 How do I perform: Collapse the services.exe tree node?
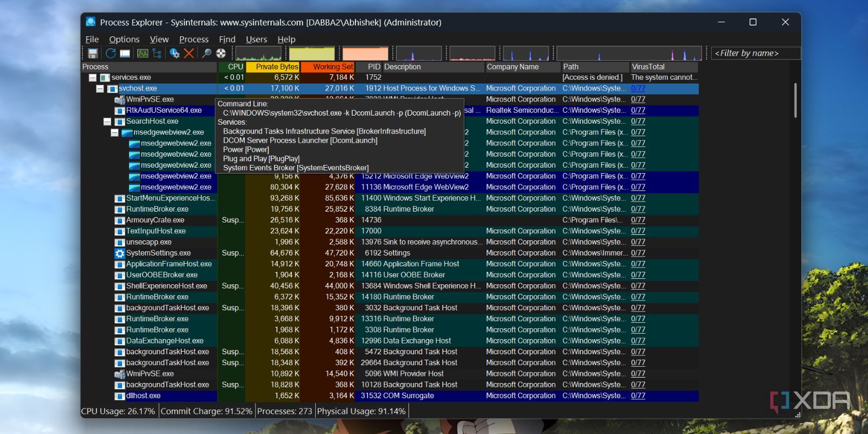coord(93,78)
